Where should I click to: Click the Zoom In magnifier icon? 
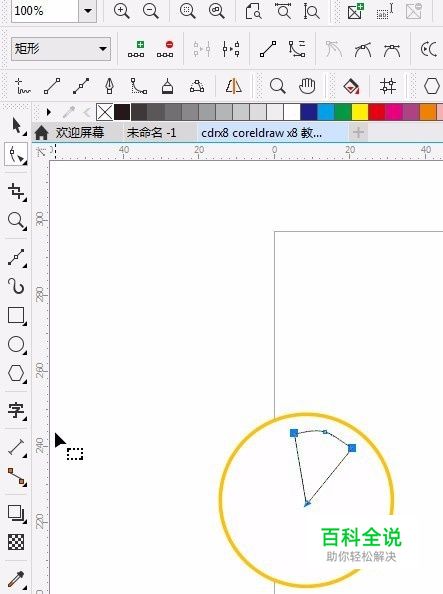(122, 11)
